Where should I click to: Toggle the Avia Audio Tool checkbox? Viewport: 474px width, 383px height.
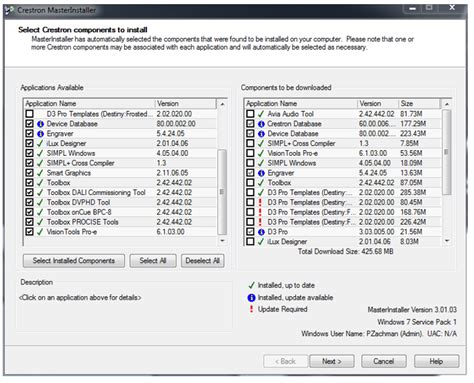coord(250,114)
